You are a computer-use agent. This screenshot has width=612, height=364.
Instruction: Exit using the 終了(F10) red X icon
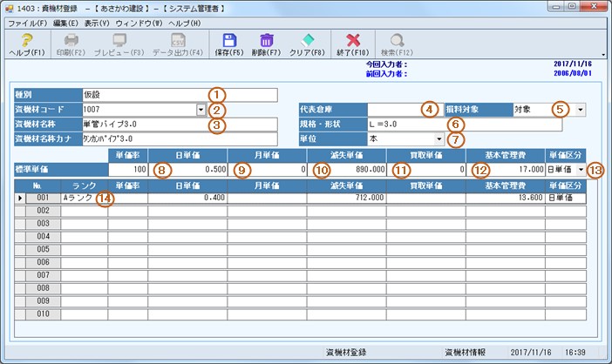pyautogui.click(x=354, y=40)
